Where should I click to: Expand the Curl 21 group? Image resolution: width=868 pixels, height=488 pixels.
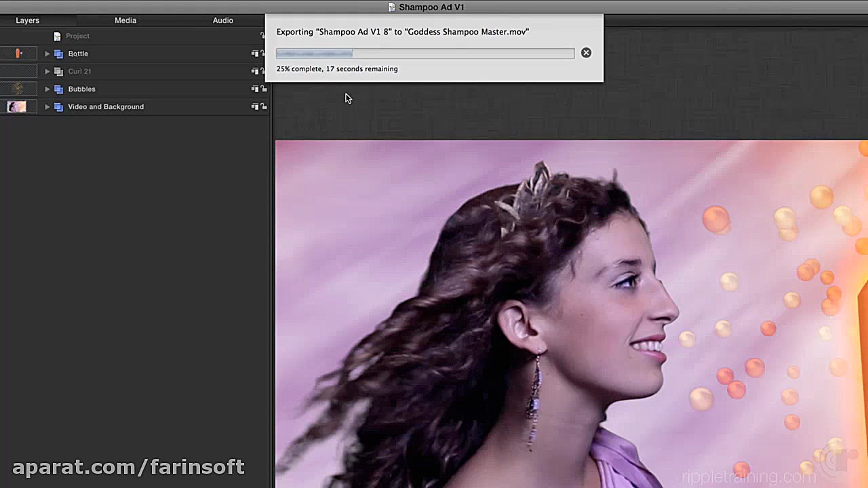tap(47, 71)
